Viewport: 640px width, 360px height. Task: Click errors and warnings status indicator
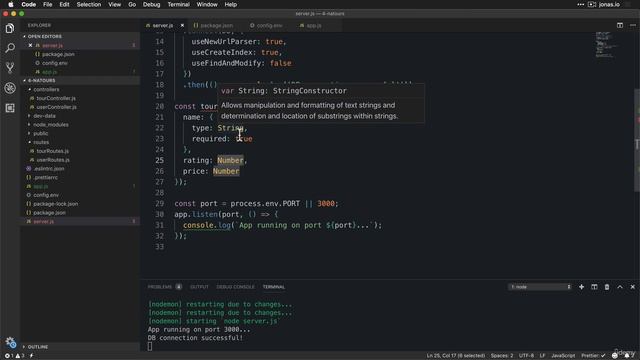click(14, 356)
